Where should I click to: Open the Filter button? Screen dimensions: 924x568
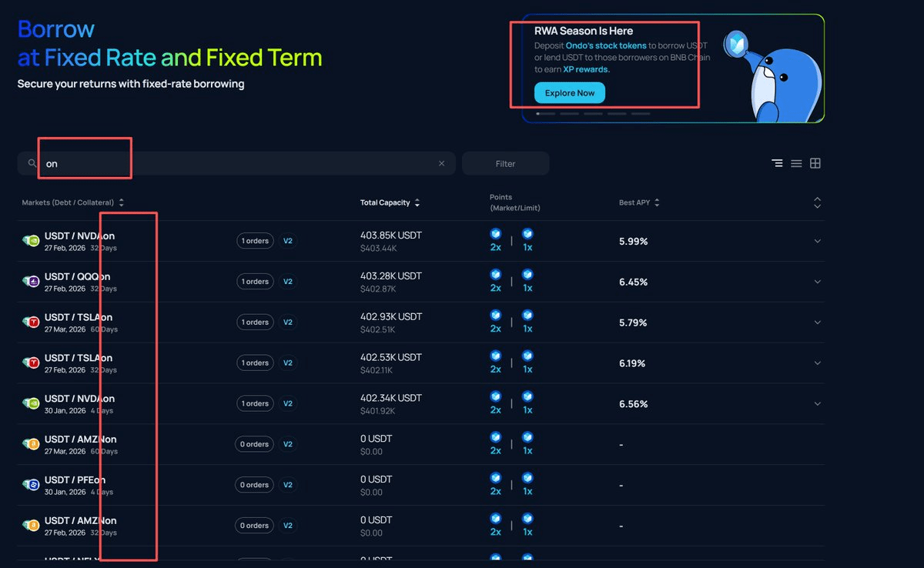(505, 163)
